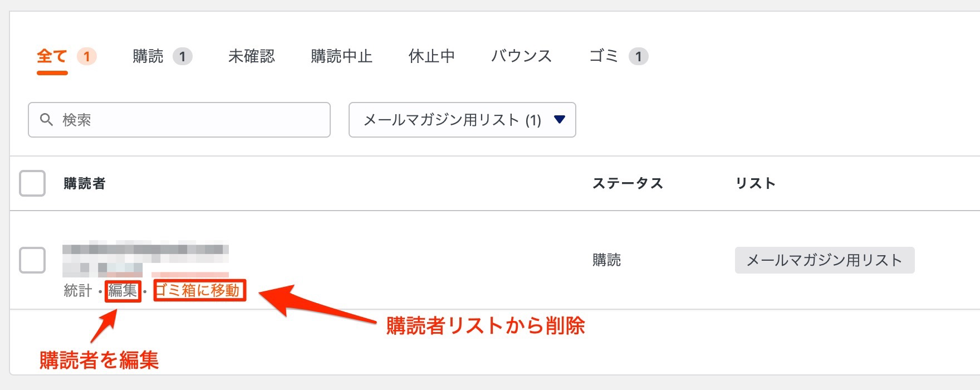
Task: Open the 全て tab
Action: click(52, 56)
